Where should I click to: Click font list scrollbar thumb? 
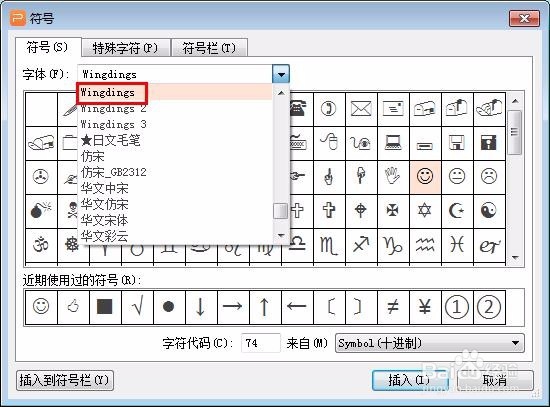(x=281, y=211)
